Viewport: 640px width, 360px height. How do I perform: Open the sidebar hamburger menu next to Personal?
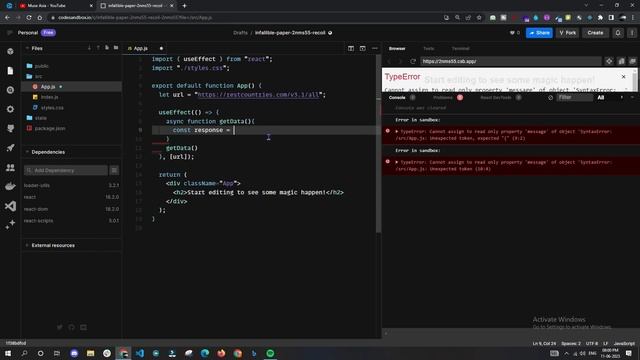[9, 33]
